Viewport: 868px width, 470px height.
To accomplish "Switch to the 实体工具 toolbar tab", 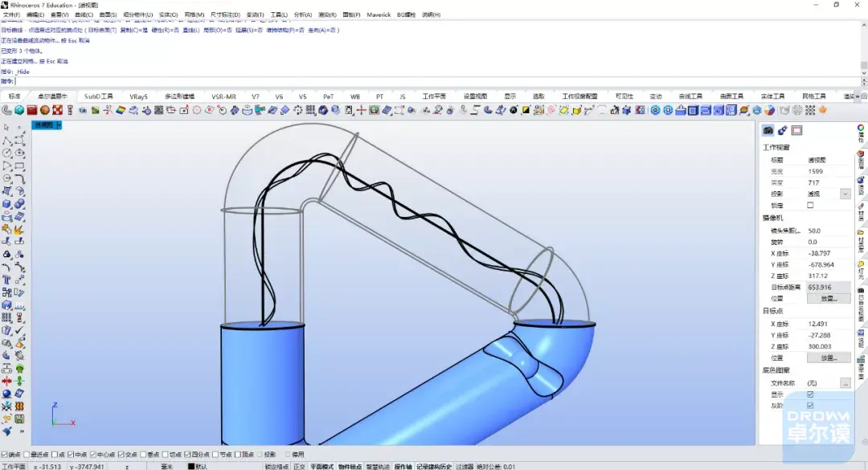I will pyautogui.click(x=772, y=96).
